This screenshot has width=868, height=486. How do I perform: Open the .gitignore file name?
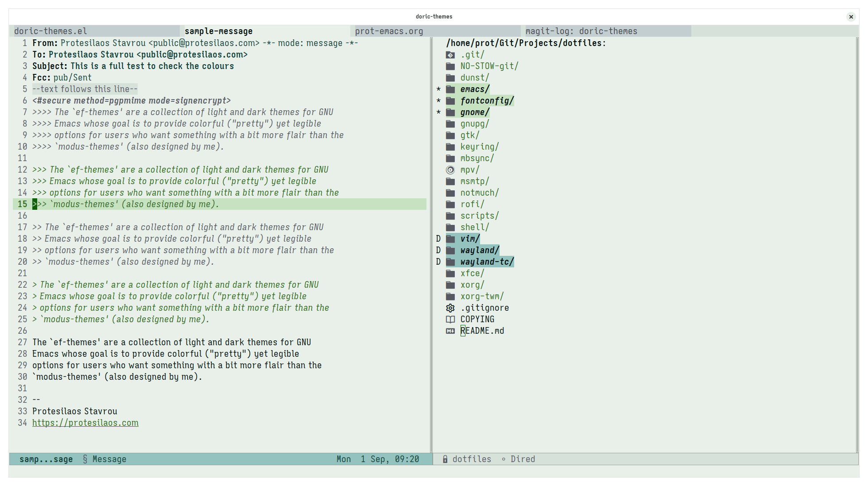click(484, 308)
